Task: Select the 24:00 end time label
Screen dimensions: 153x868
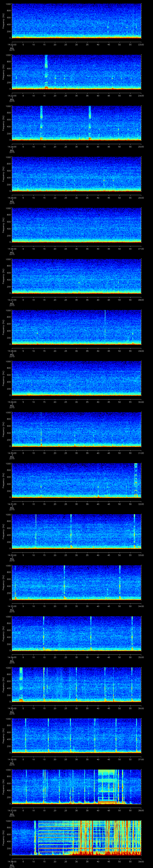Action: click(141, 96)
